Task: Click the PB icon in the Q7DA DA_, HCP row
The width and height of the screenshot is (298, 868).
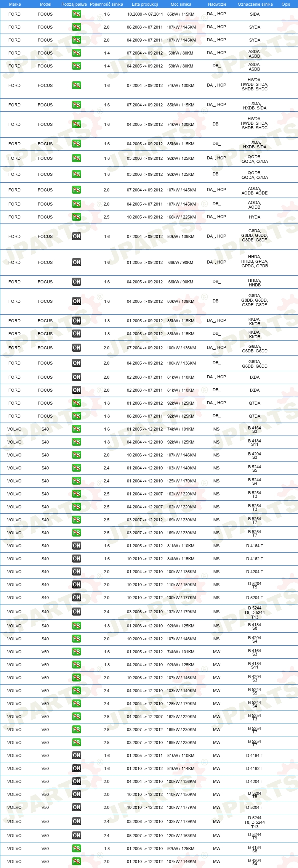Action: tap(77, 403)
